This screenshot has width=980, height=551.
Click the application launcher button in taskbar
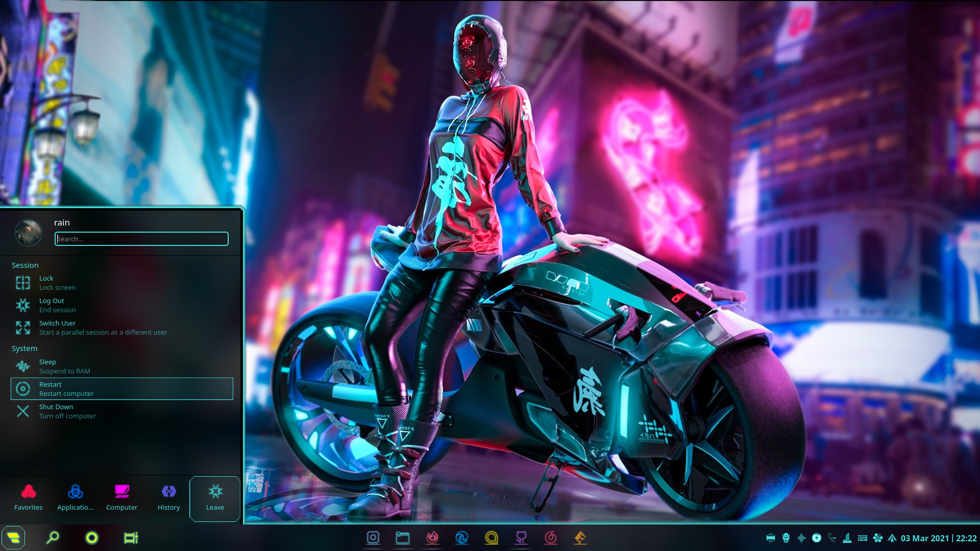coord(13,538)
